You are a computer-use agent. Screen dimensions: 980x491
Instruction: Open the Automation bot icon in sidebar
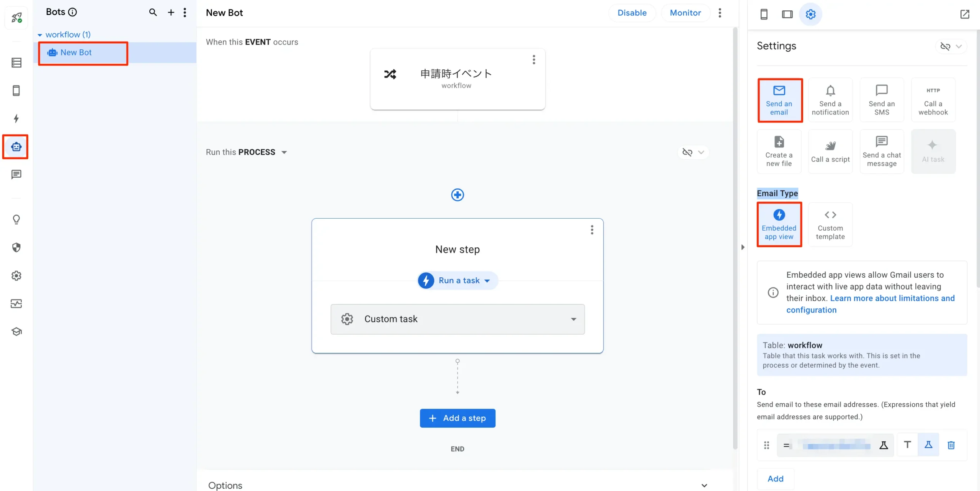[x=16, y=147]
